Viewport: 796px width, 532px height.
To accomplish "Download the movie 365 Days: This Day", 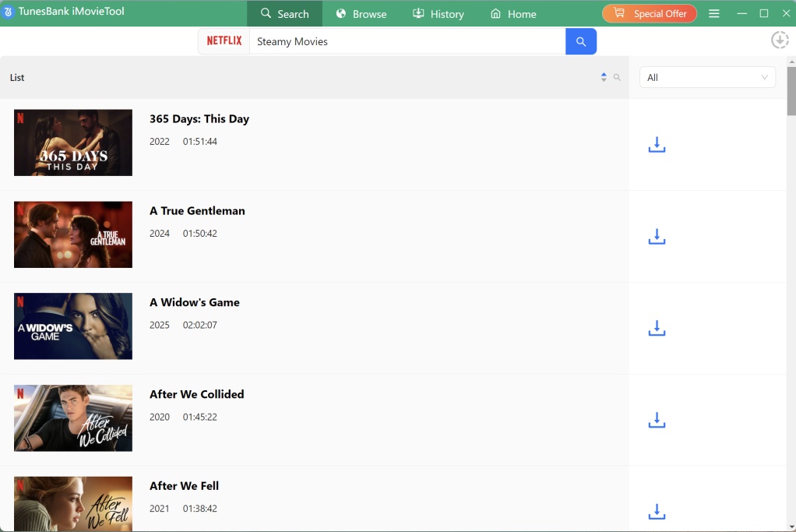I will 657,145.
